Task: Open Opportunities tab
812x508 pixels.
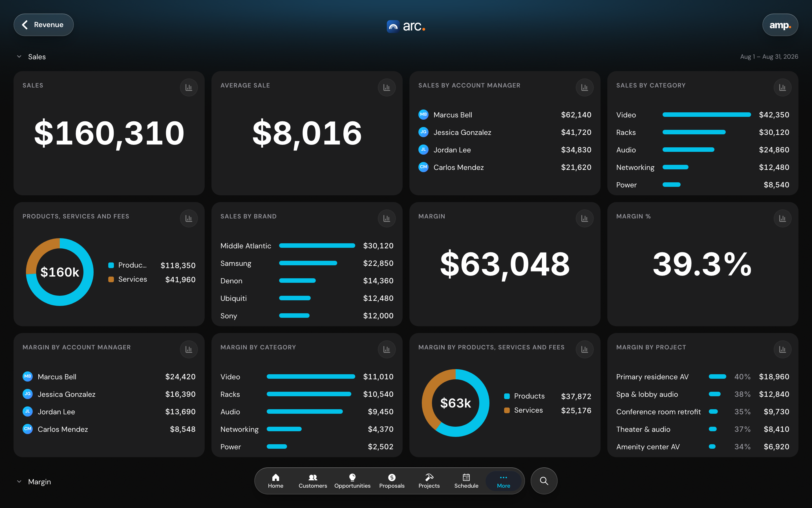Action: pyautogui.click(x=352, y=481)
